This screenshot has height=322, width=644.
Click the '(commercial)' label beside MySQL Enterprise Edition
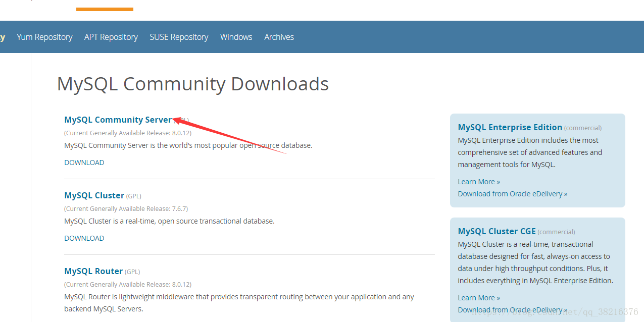coord(583,128)
